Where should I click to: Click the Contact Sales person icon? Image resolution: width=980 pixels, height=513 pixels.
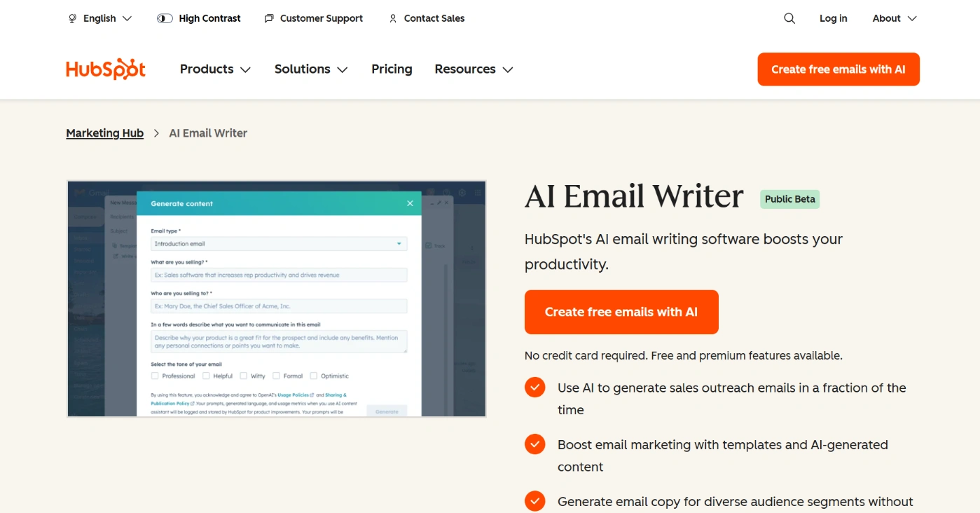[x=393, y=19]
